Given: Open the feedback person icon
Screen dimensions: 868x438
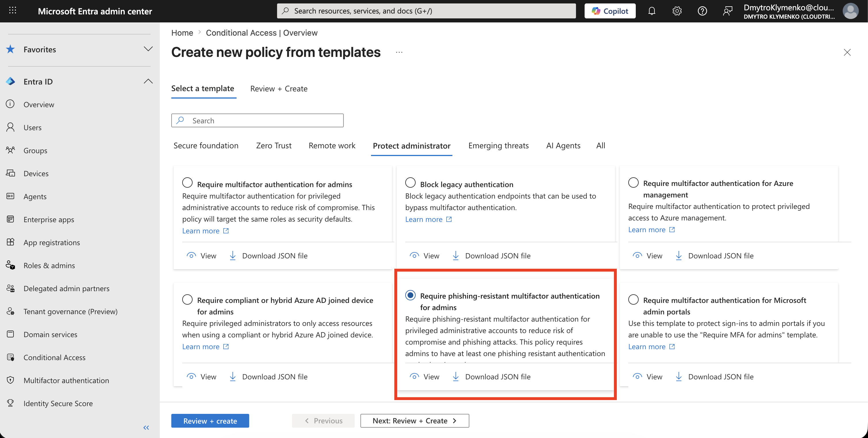Looking at the screenshot, I should click(727, 11).
